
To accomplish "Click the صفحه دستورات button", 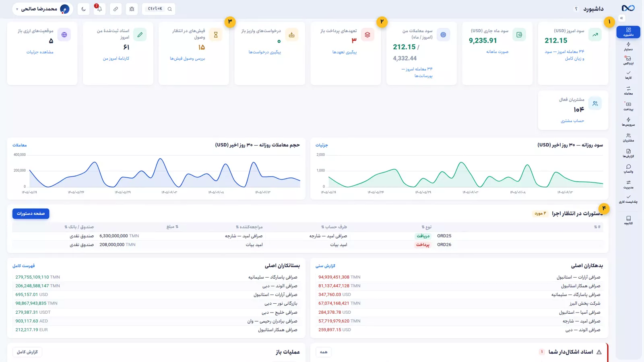I will (x=31, y=214).
